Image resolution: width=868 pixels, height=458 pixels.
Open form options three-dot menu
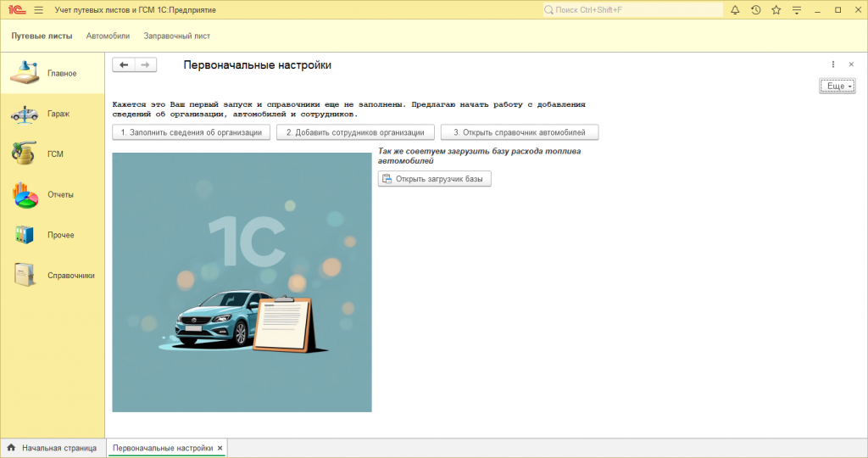pyautogui.click(x=833, y=64)
